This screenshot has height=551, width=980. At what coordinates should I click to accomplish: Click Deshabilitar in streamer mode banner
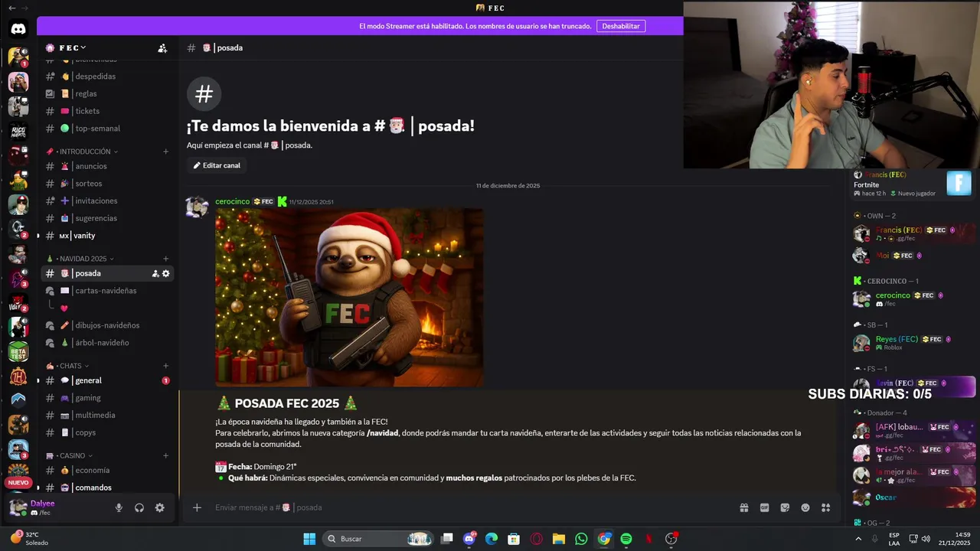pyautogui.click(x=621, y=26)
